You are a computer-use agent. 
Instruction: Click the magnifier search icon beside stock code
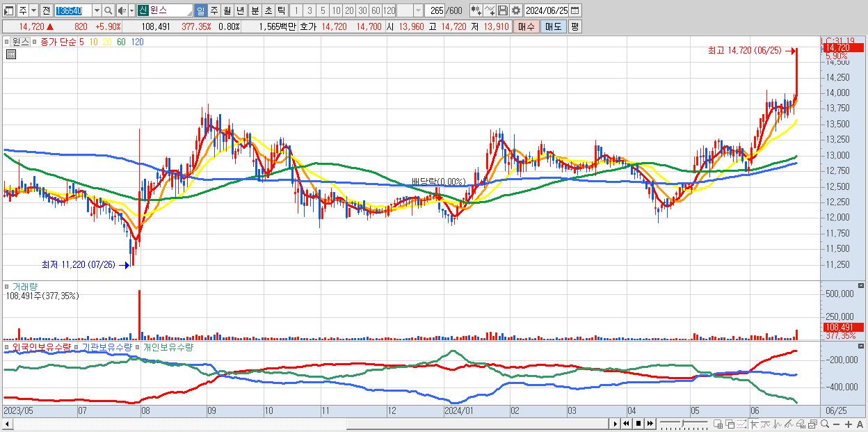click(108, 10)
